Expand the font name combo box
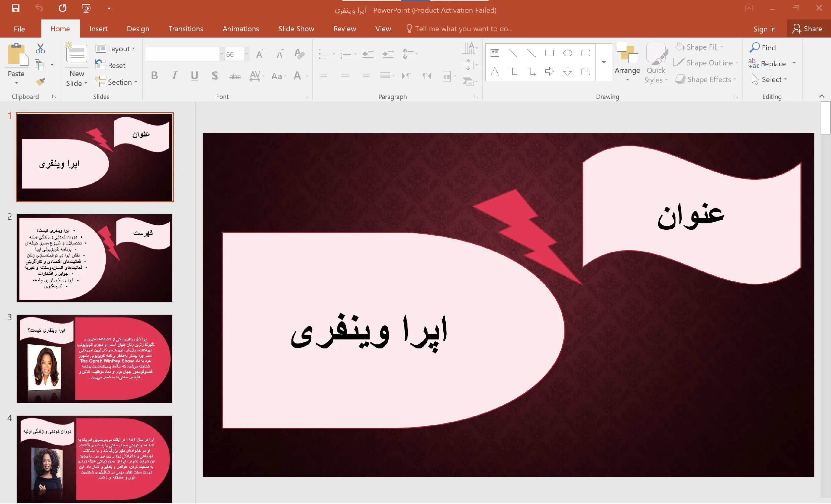This screenshot has width=831, height=504. coord(222,54)
